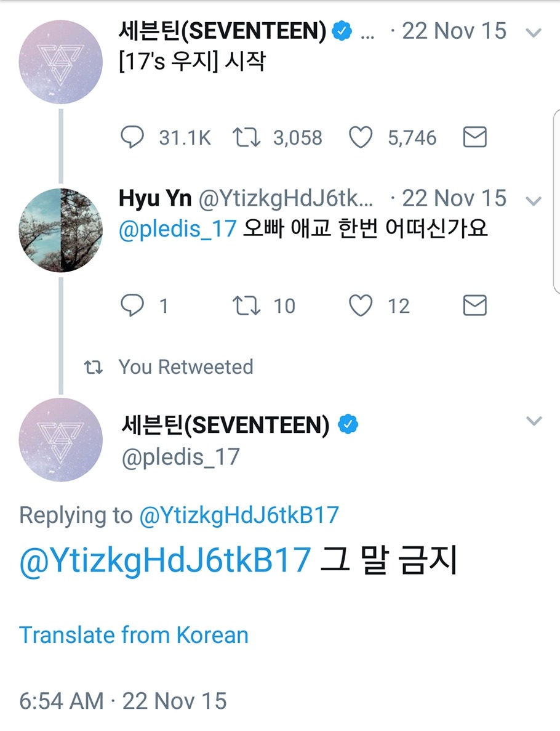Open the Hyu Yn display name
Screen dimensions: 560x731
(155, 199)
